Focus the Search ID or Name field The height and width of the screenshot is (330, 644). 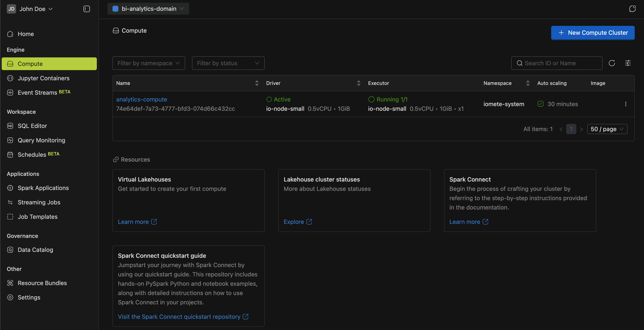pyautogui.click(x=560, y=63)
